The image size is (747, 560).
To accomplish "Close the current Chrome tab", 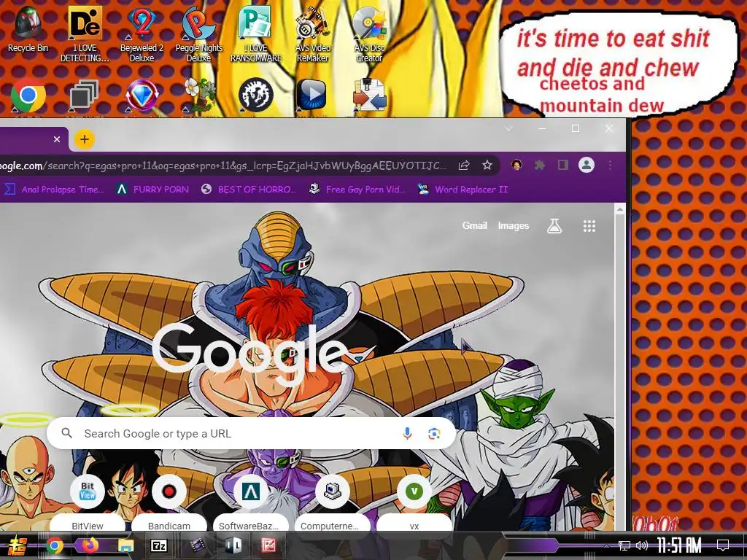I will click(x=57, y=139).
